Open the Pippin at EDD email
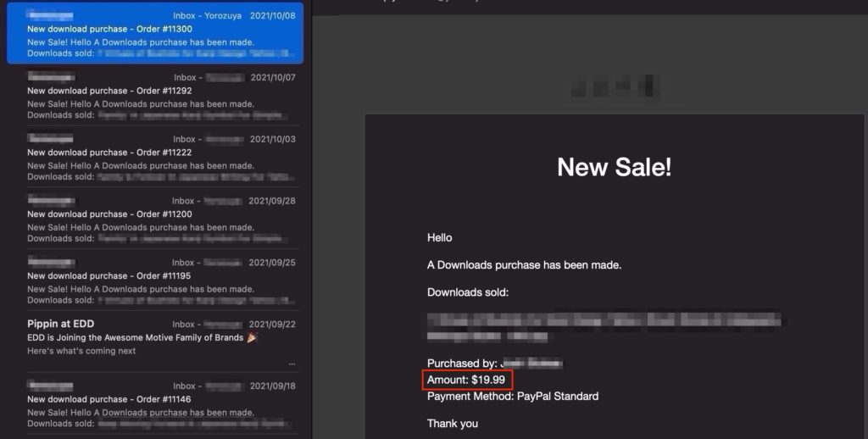Image resolution: width=868 pixels, height=439 pixels. pyautogui.click(x=155, y=342)
